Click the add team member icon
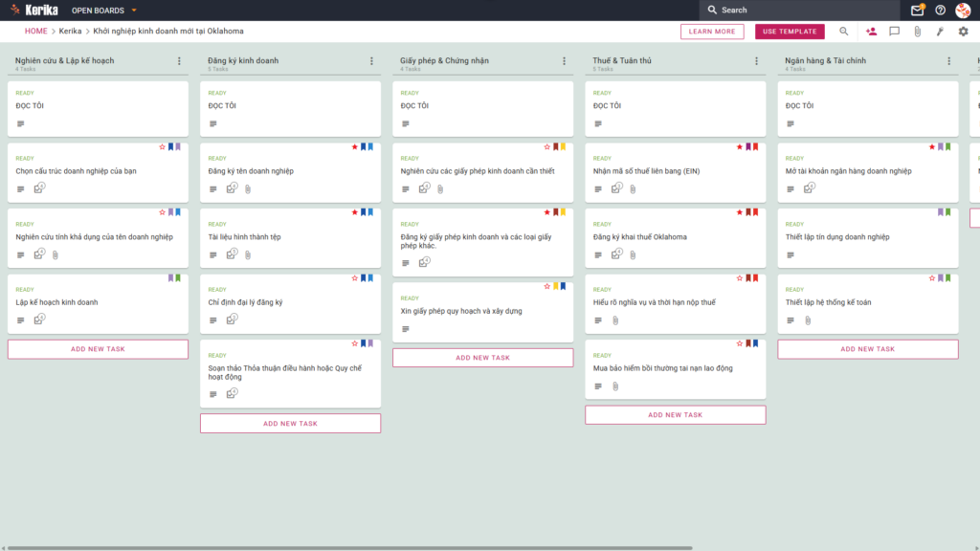The width and height of the screenshot is (980, 551). (871, 32)
